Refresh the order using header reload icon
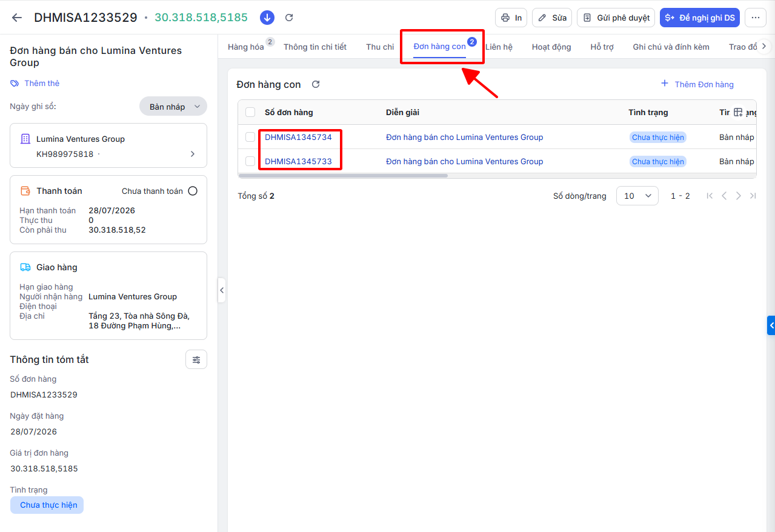The width and height of the screenshot is (775, 532). tap(289, 18)
